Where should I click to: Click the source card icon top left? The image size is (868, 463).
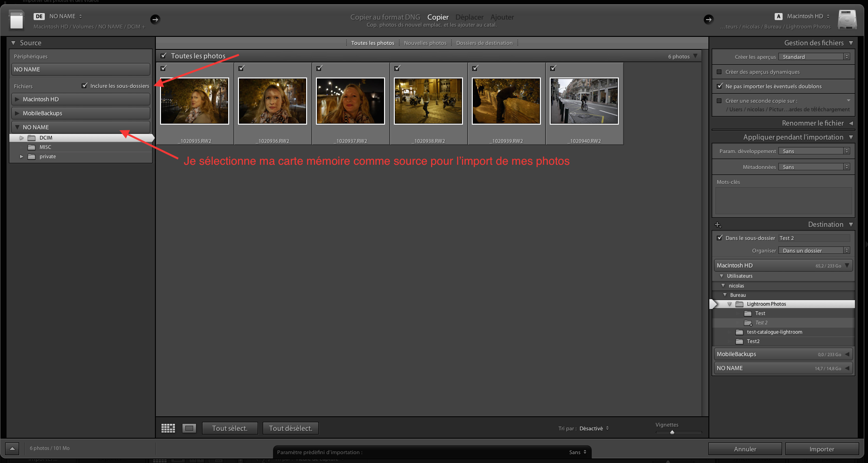pyautogui.click(x=17, y=20)
